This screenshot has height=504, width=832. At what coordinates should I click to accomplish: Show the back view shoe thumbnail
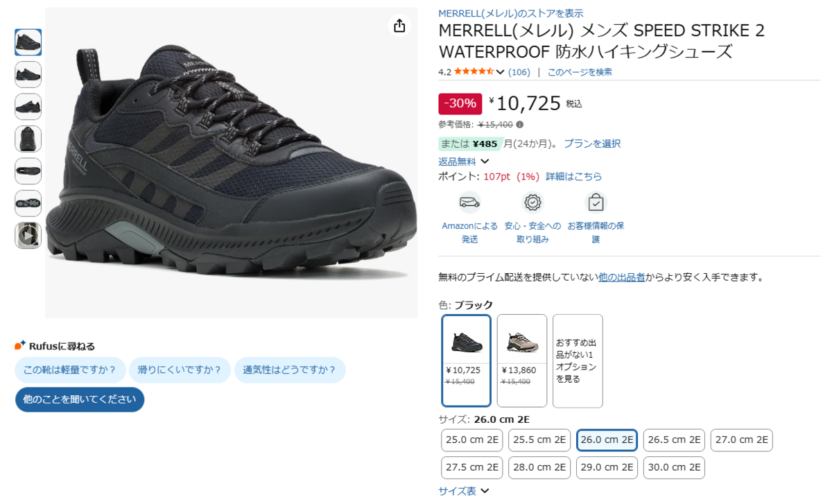[28, 139]
